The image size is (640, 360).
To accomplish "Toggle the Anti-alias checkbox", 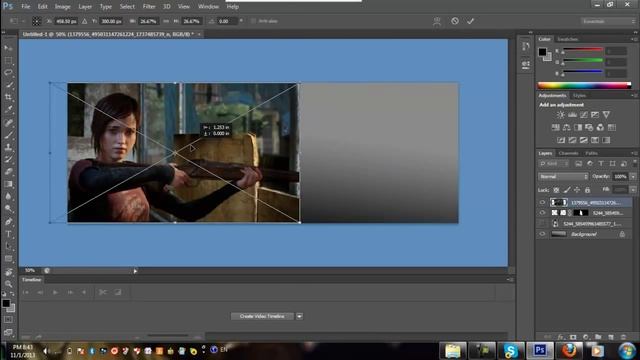I will 253,21.
